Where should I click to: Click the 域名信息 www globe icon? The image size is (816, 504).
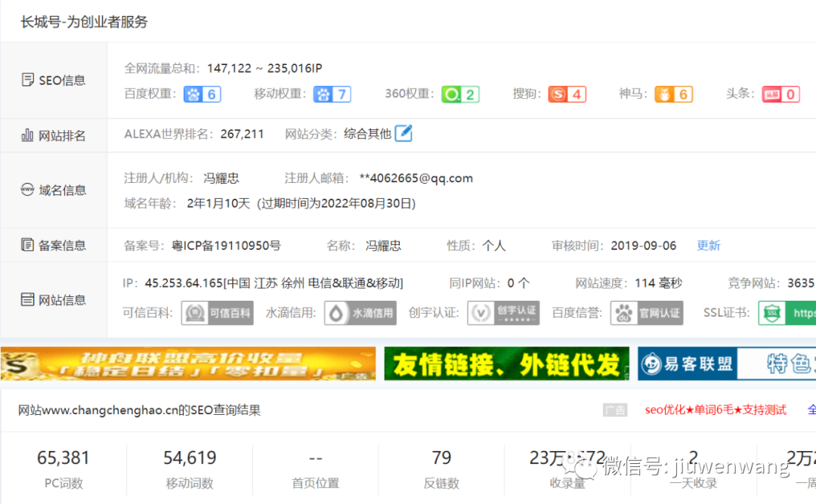(28, 190)
